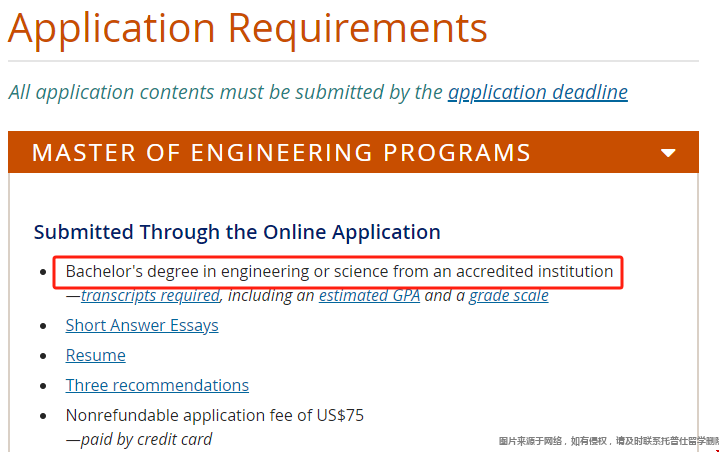Click the Master of Engineering Programs header

pyautogui.click(x=281, y=153)
